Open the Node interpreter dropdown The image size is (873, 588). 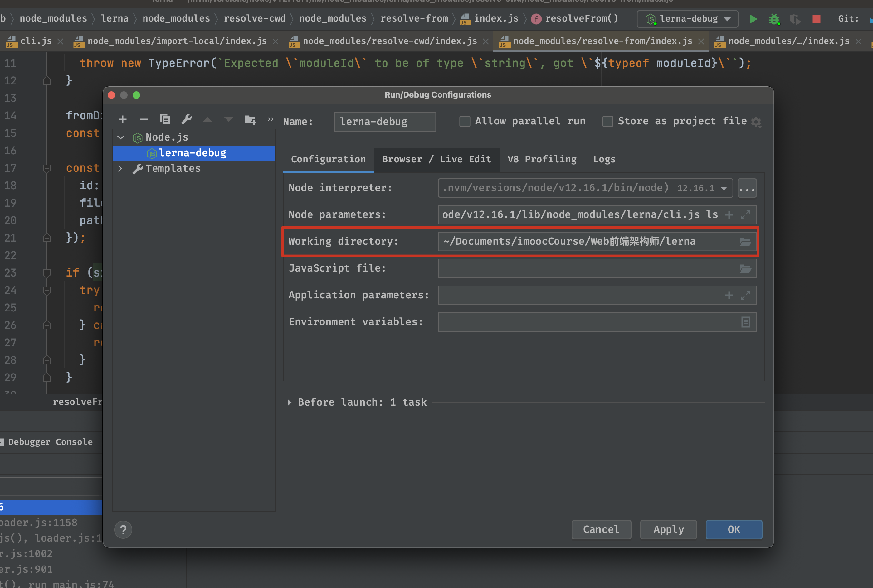click(724, 188)
